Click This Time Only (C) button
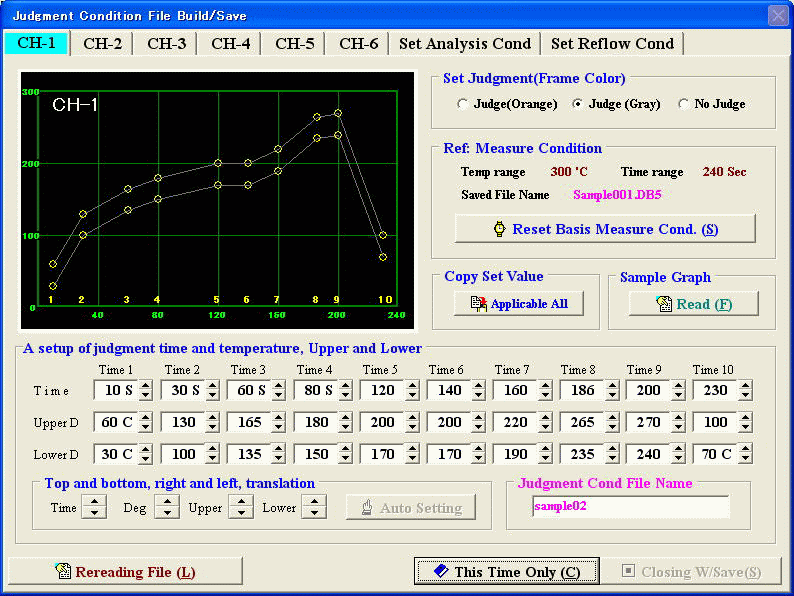 (507, 571)
